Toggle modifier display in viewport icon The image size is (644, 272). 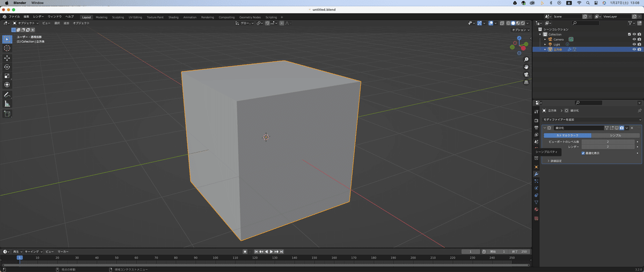tap(617, 128)
